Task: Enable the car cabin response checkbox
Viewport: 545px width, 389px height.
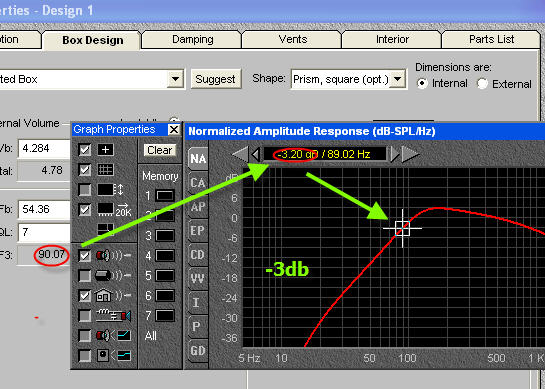Action: click(x=84, y=276)
